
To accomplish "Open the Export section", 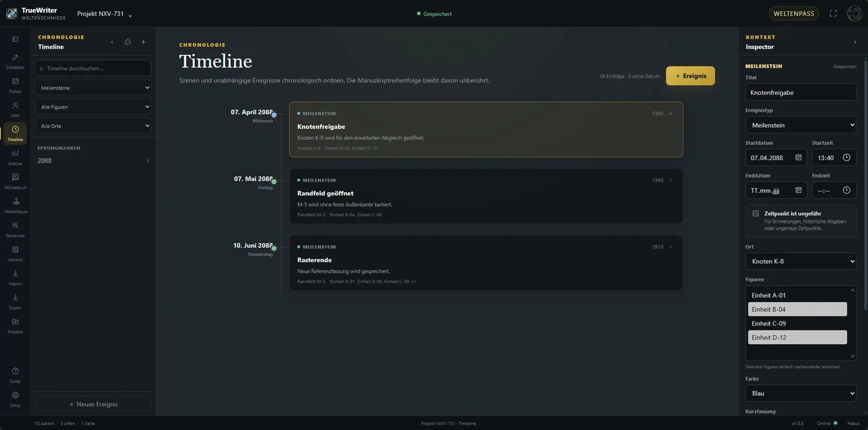I will (15, 301).
